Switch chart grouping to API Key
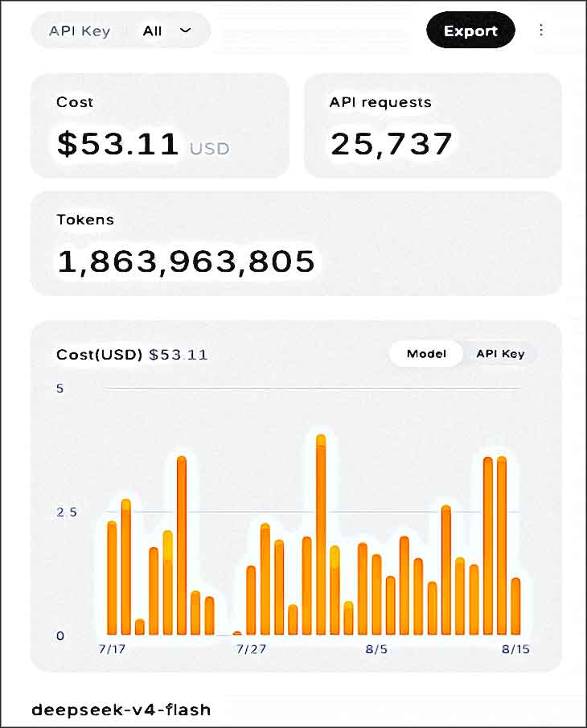The height and width of the screenshot is (728, 587). 500,354
